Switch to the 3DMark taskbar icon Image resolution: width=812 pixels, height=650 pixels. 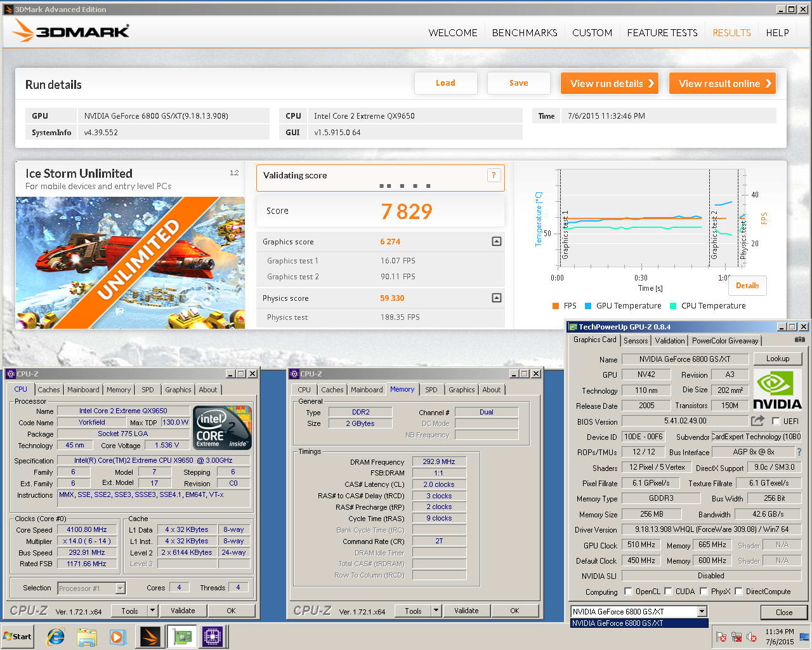tap(150, 637)
